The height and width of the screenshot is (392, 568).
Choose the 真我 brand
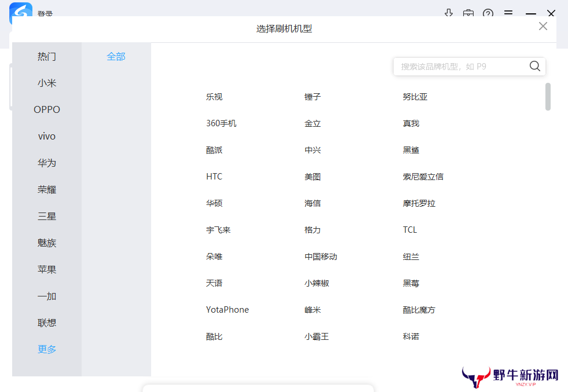pyautogui.click(x=411, y=123)
